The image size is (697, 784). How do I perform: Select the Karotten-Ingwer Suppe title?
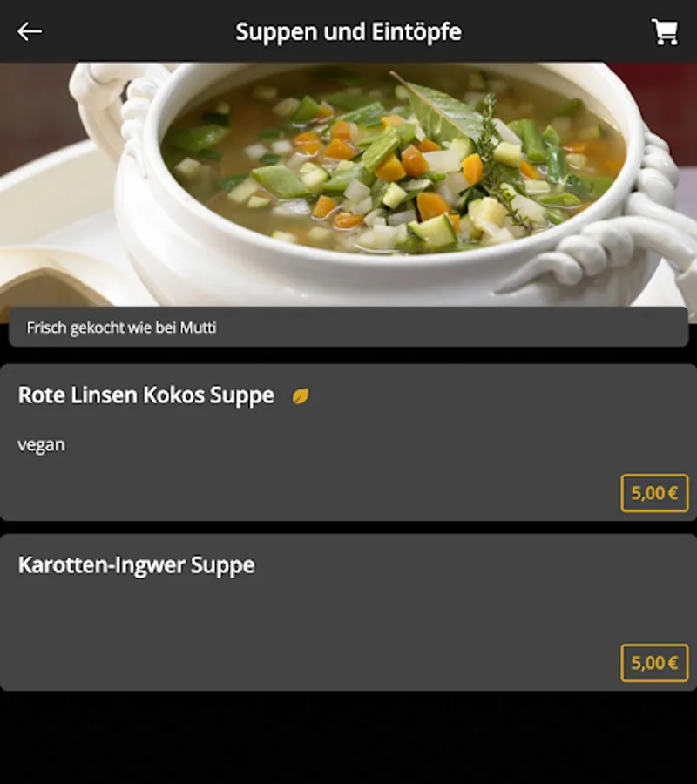(x=137, y=565)
